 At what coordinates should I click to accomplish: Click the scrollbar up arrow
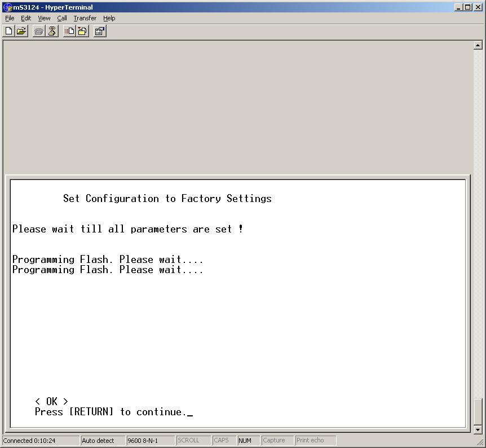click(x=478, y=45)
